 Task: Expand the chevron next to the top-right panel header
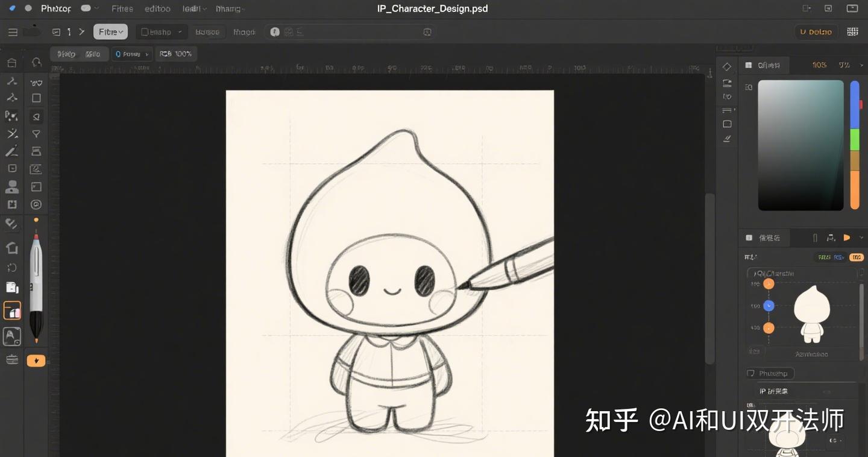(x=861, y=65)
